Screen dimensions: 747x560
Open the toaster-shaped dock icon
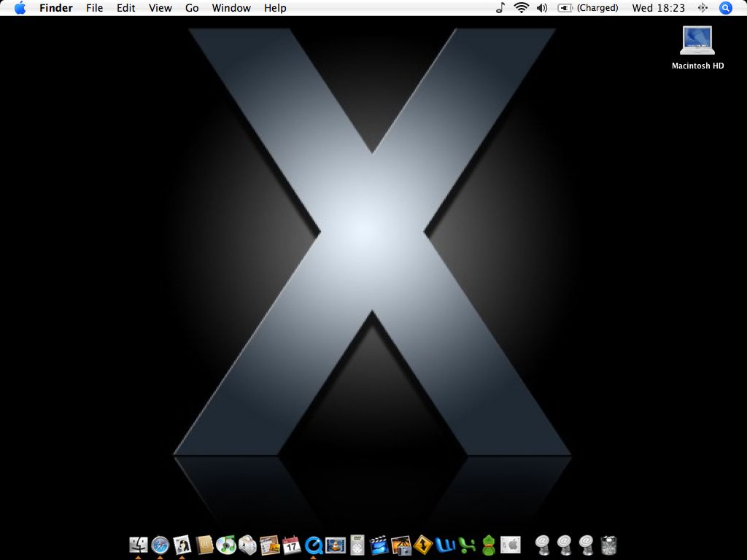(x=248, y=545)
